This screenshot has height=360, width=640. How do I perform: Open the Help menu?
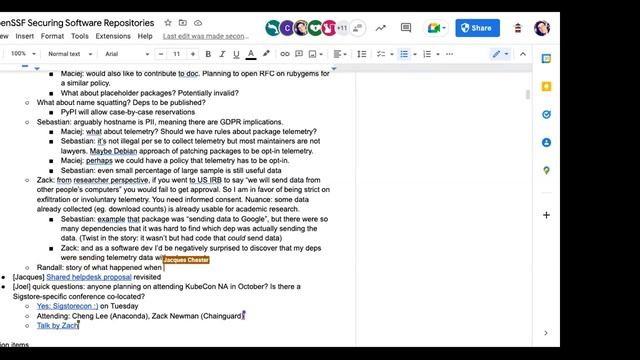[x=145, y=36]
